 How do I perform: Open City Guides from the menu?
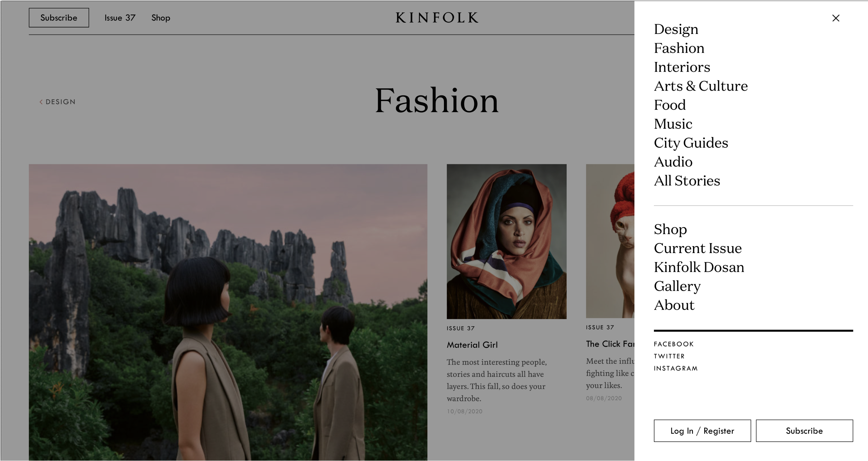point(691,143)
